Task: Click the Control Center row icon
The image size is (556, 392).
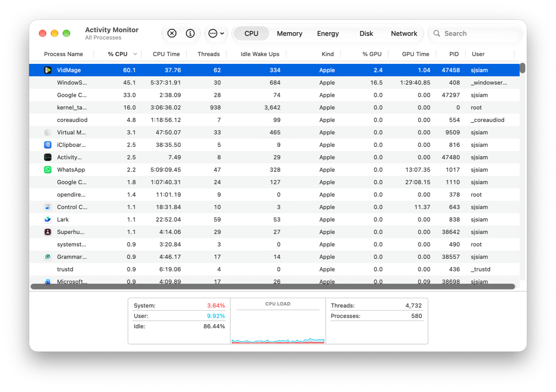Action: click(x=48, y=207)
